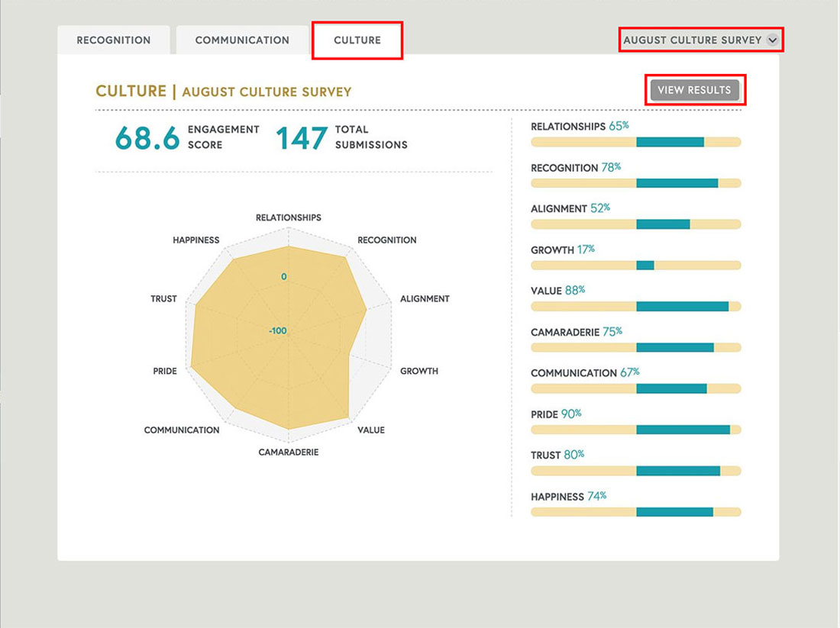Click the Alignment progress bar
The image size is (840, 628).
click(635, 224)
